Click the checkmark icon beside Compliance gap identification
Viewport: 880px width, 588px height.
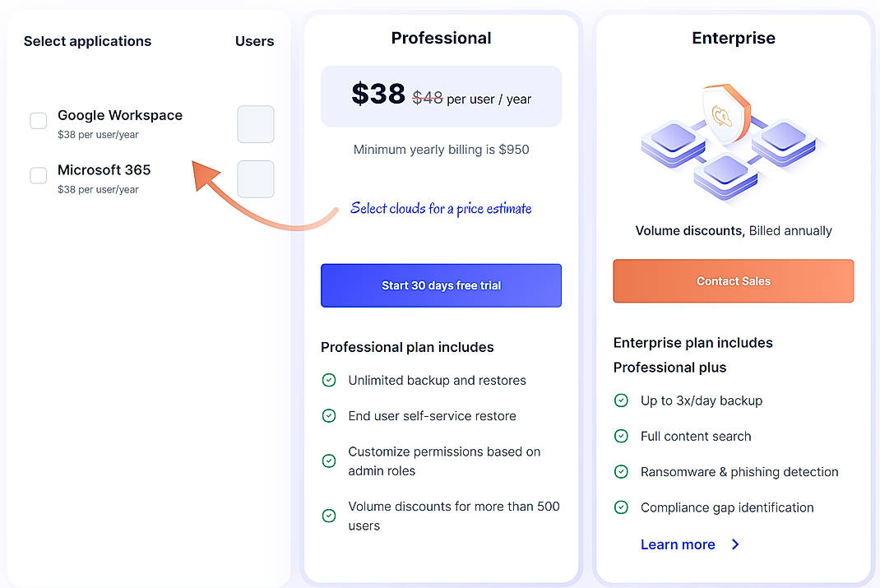[621, 507]
